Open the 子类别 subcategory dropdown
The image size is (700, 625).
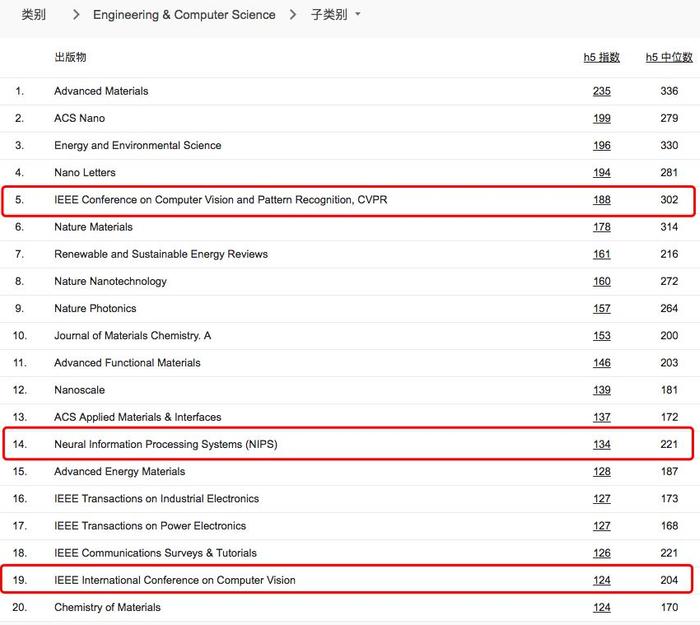coord(336,15)
